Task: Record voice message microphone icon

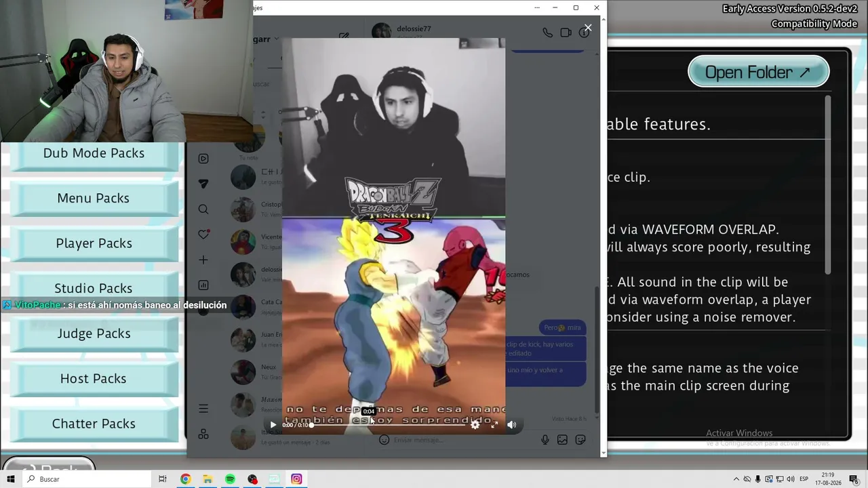Action: pos(545,440)
